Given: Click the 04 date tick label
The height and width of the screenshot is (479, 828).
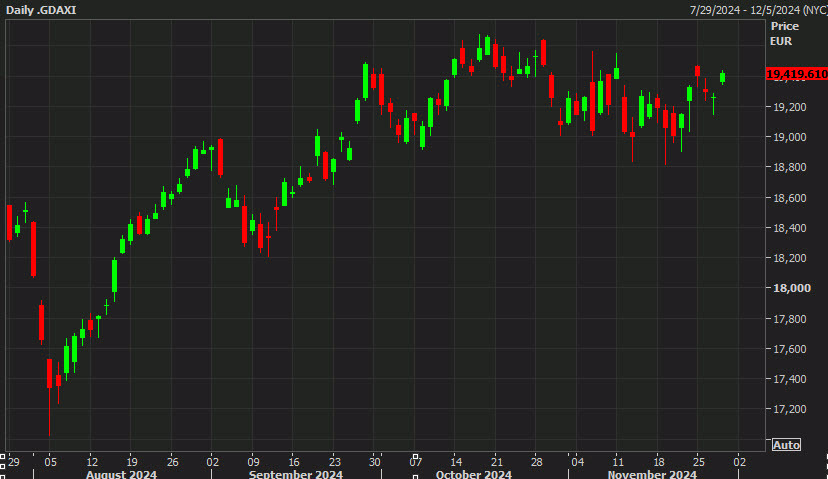Looking at the screenshot, I should click(578, 462).
